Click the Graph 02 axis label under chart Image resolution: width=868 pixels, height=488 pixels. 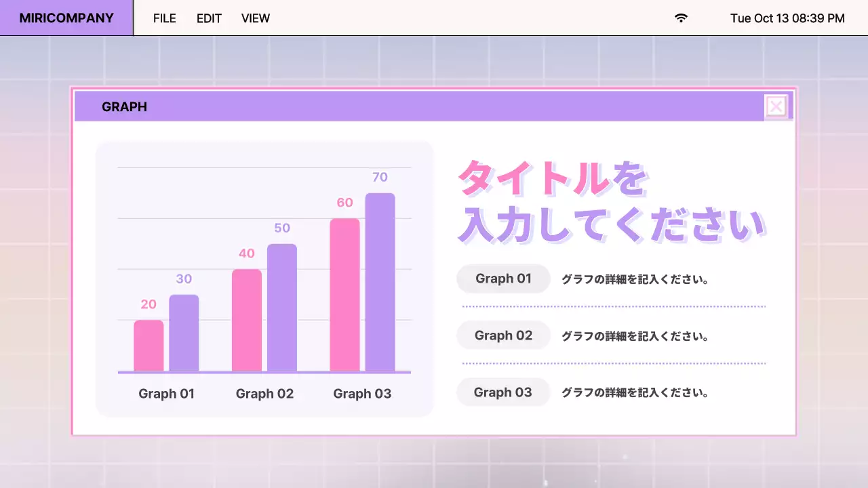(264, 394)
